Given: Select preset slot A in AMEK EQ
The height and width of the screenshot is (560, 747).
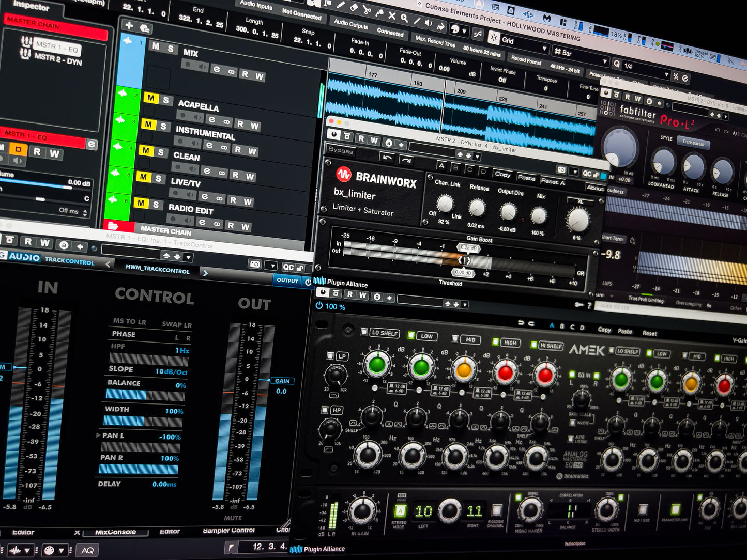Looking at the screenshot, I should (x=552, y=325).
